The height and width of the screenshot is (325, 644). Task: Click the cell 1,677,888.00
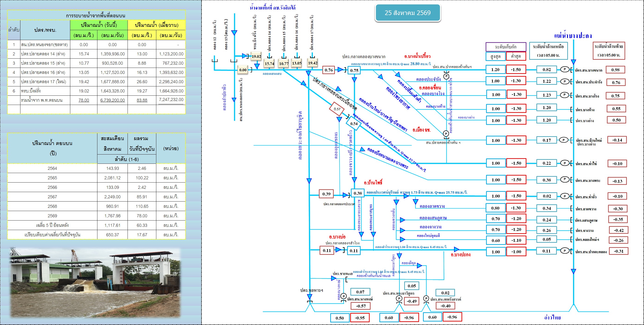click(112, 82)
